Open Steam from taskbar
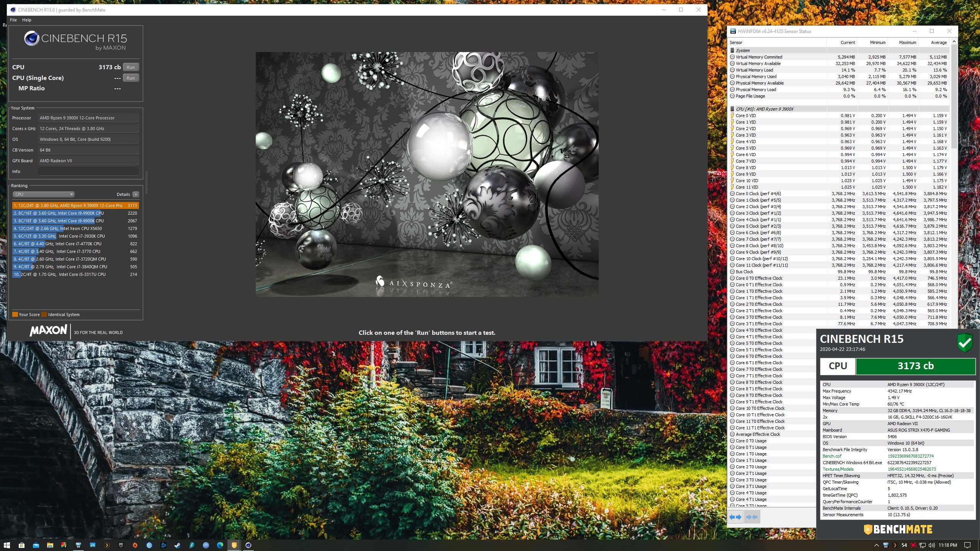 coord(178,545)
